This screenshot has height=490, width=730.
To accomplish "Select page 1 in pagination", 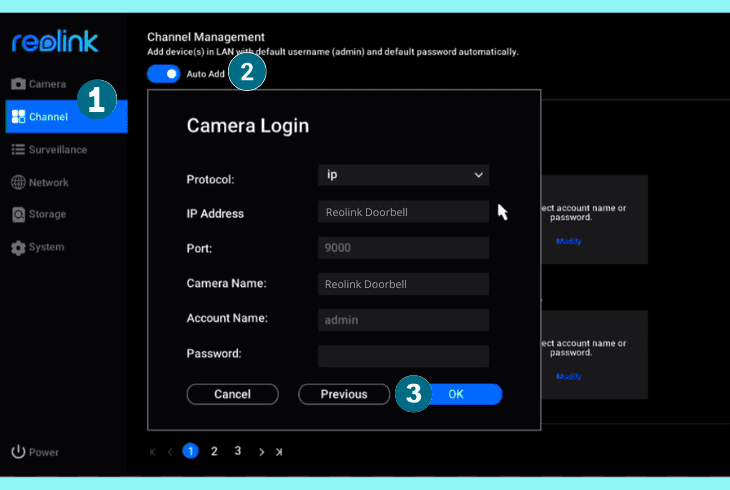I will coord(190,451).
